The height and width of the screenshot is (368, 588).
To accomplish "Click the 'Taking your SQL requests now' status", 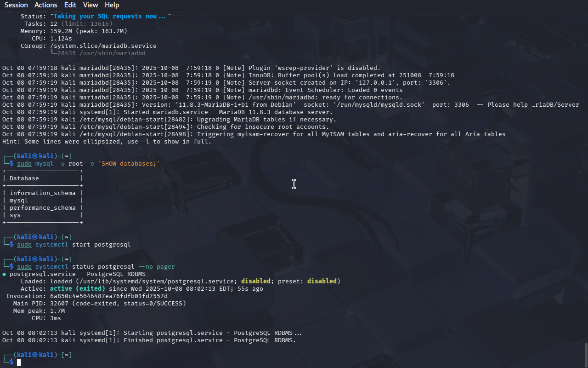I will (x=110, y=16).
